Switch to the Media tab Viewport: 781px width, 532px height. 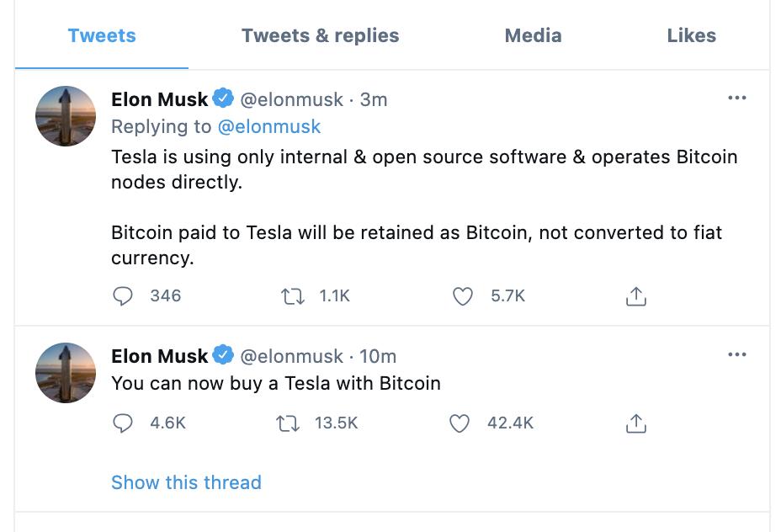click(x=533, y=36)
